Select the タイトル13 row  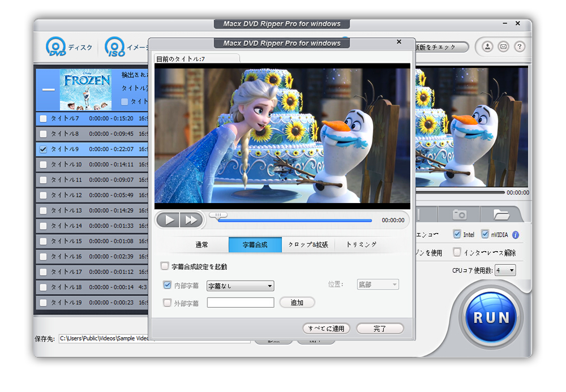coord(92,210)
